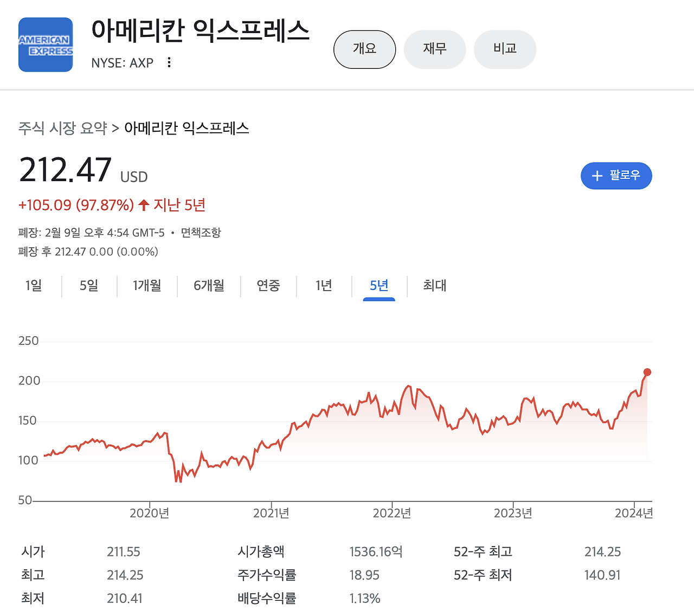Select the 개요 pill tab
The image size is (694, 616).
click(x=364, y=49)
